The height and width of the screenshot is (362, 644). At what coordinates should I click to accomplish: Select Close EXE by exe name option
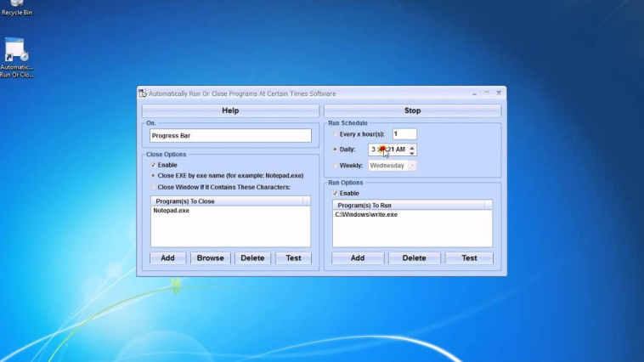pos(153,176)
